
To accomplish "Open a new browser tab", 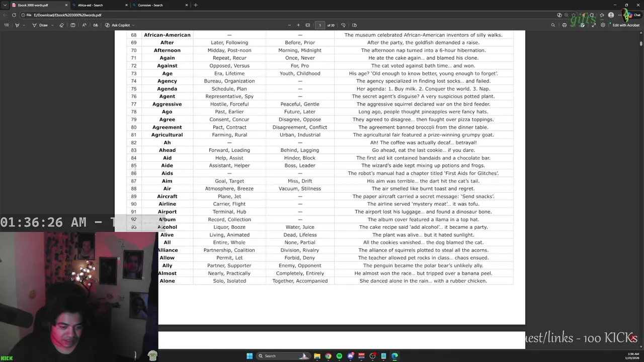I will click(x=196, y=5).
